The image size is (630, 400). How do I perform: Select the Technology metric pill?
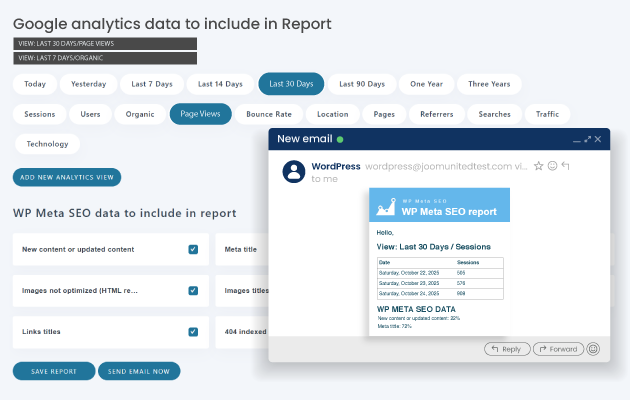tap(47, 144)
